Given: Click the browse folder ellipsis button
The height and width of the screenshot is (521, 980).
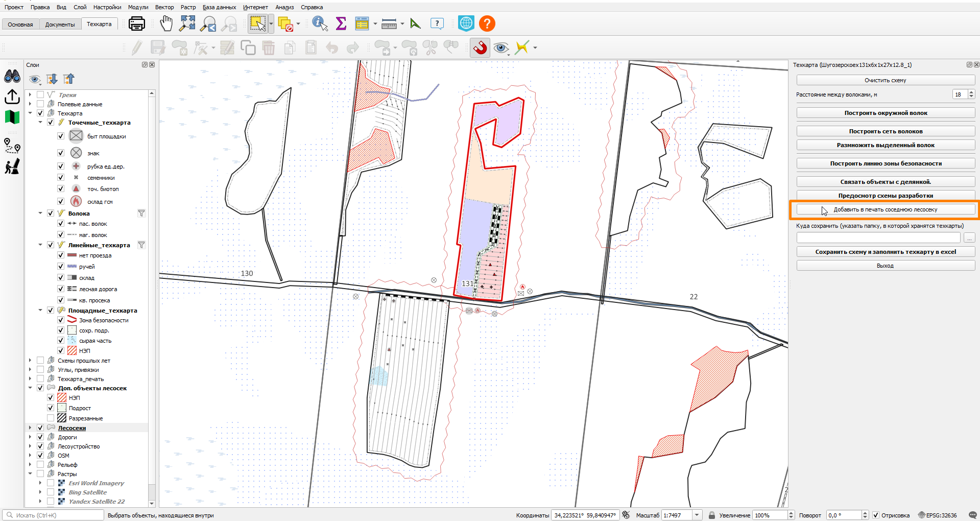Looking at the screenshot, I should pyautogui.click(x=969, y=238).
